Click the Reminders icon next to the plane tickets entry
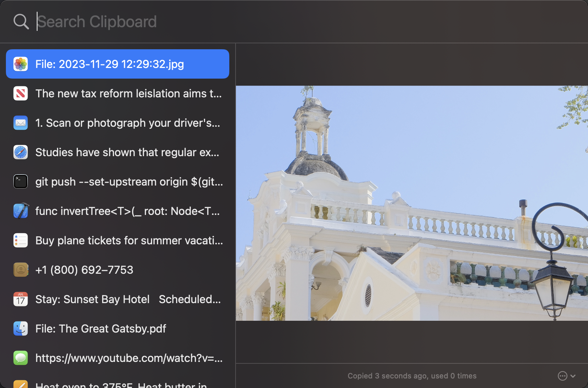Viewport: 588px width, 388px height. coord(21,240)
